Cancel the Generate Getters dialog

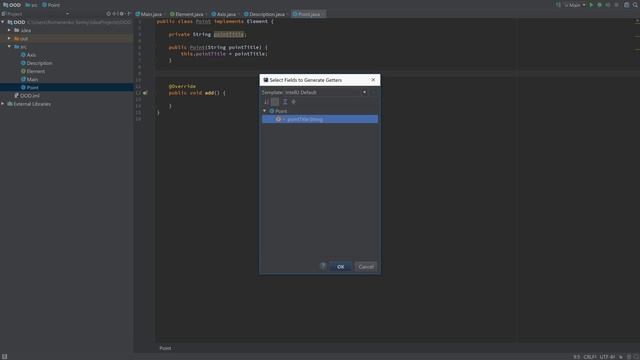(x=366, y=267)
